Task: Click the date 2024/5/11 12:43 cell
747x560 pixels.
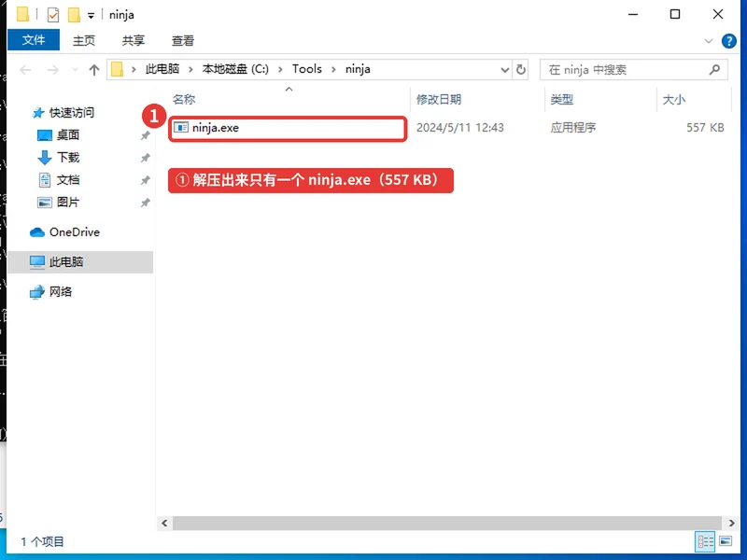Action: coord(459,128)
